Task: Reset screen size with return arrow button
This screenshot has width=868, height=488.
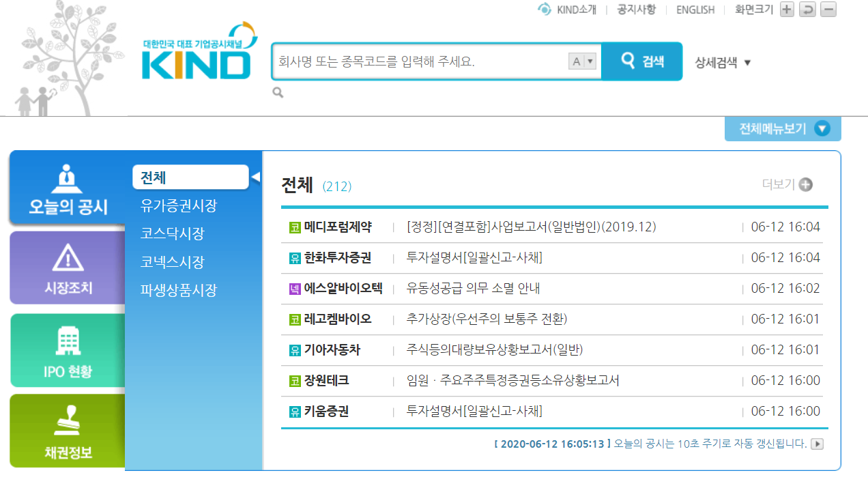Action: coord(807,10)
